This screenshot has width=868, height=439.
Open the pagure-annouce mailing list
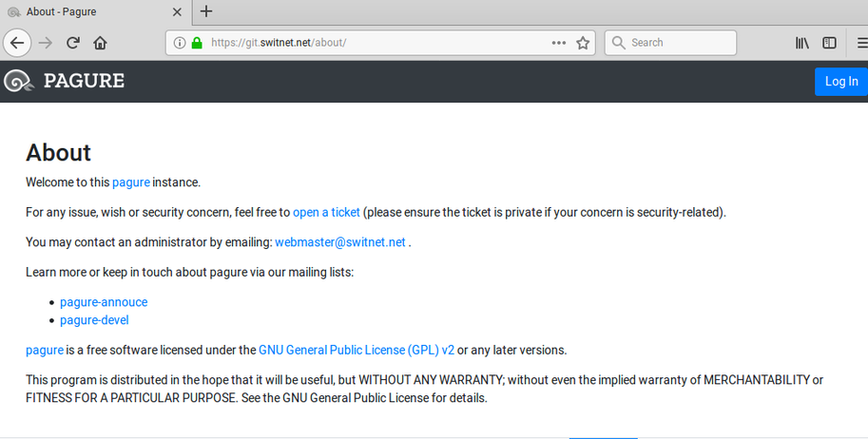coord(104,302)
